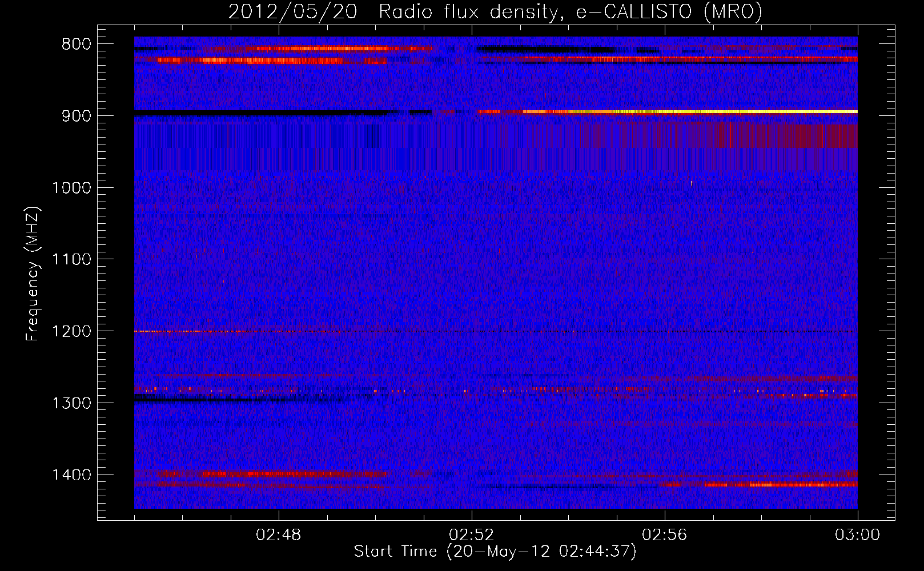Click the 'Frequency (MHZ)' axis title
Screen dimensions: 924x571
(33, 274)
